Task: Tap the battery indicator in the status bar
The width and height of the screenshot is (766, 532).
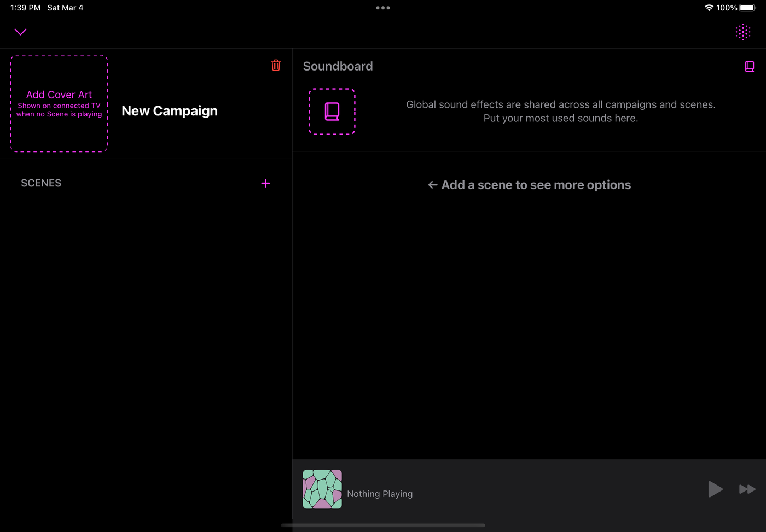Action: click(747, 8)
